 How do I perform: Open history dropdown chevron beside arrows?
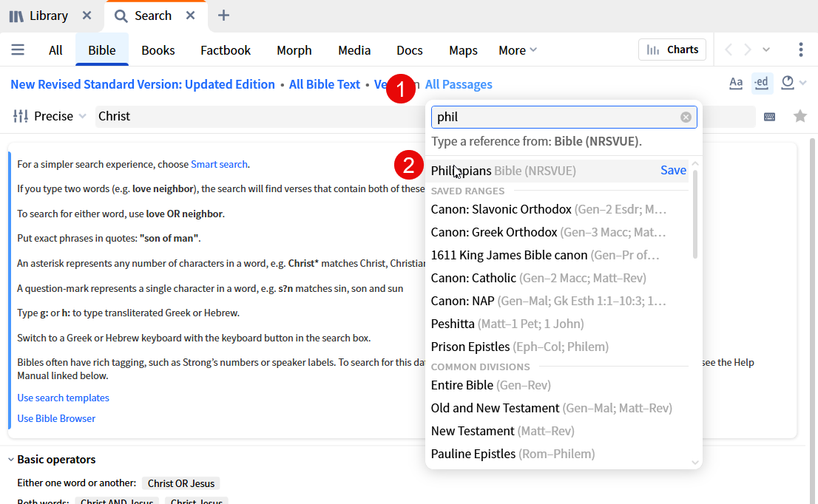(x=765, y=50)
